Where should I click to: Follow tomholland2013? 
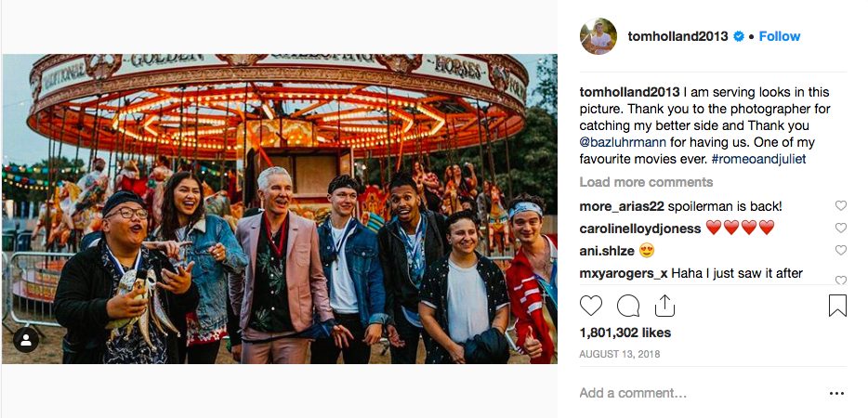click(780, 36)
